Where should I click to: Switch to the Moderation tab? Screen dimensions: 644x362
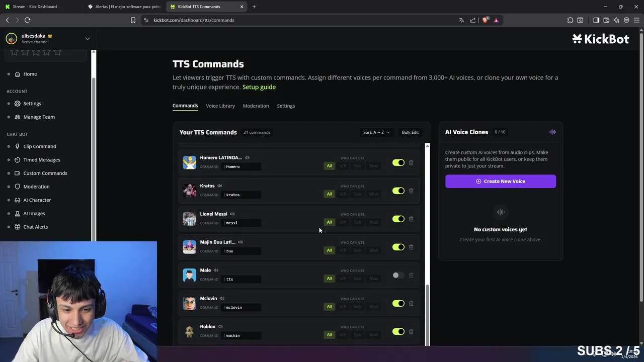[x=256, y=106]
